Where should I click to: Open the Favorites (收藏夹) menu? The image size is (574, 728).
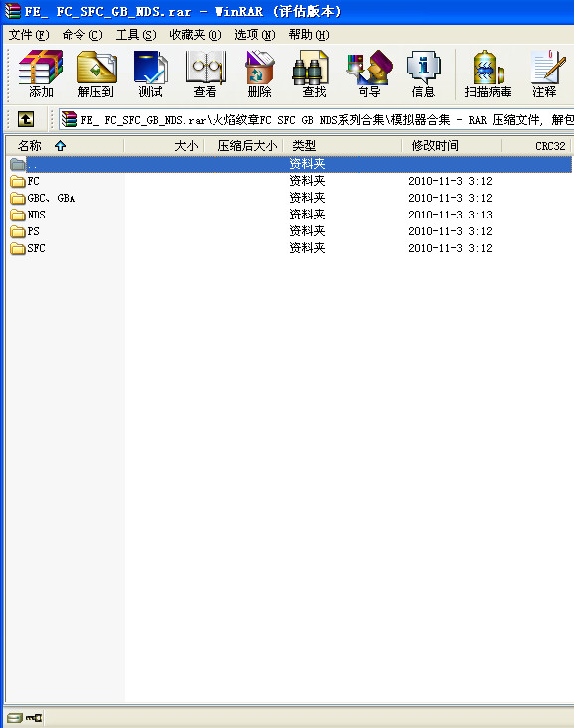tap(195, 35)
